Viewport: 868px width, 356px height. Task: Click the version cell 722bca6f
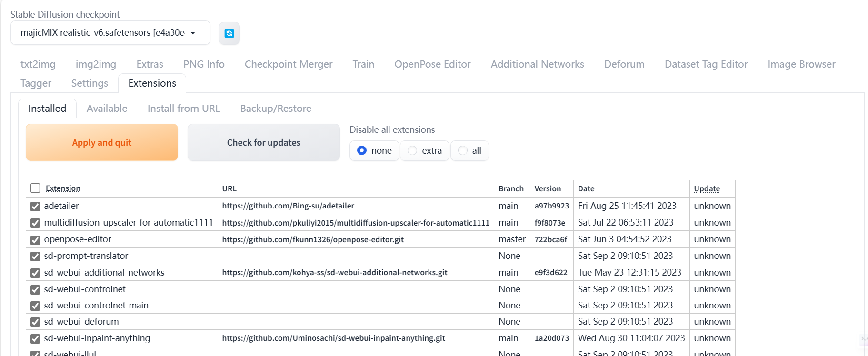(x=550, y=239)
